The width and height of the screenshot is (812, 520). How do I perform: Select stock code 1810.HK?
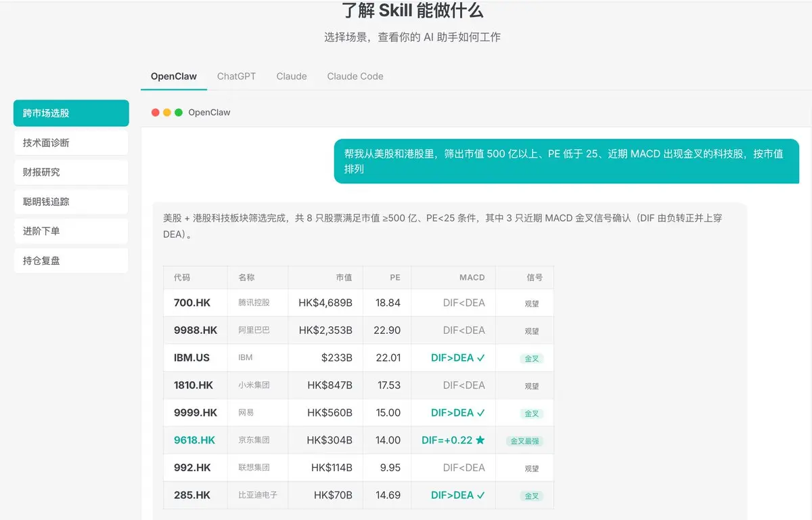194,385
